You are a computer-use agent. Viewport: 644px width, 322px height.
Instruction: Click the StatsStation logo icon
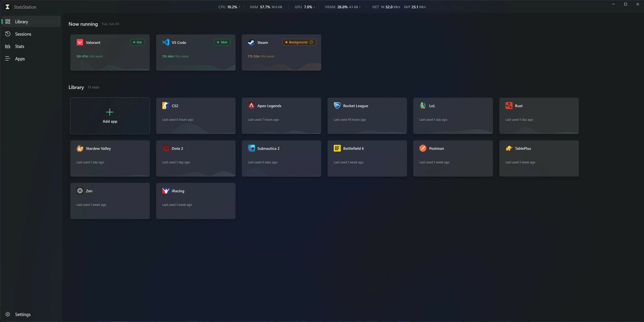coord(7,7)
